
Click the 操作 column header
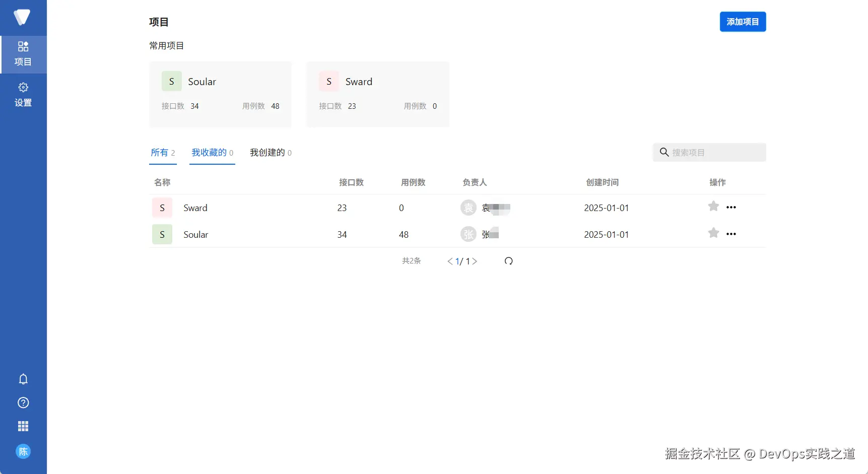pyautogui.click(x=718, y=182)
